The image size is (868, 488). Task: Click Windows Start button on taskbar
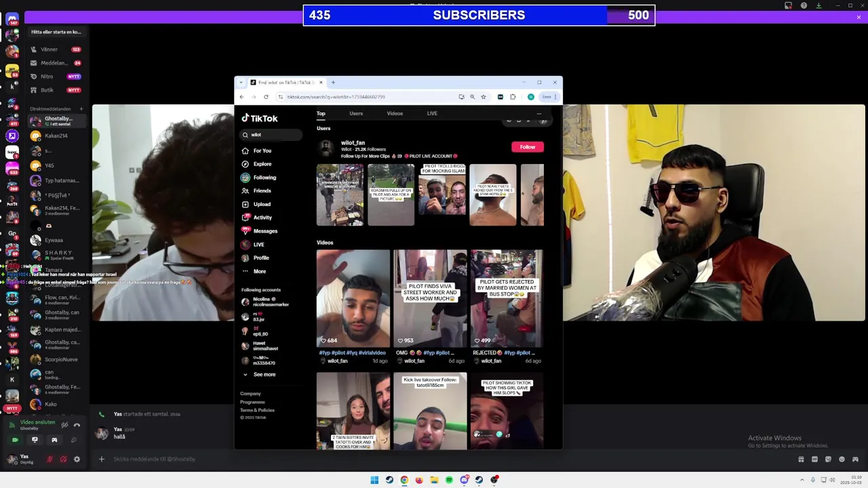(x=374, y=480)
